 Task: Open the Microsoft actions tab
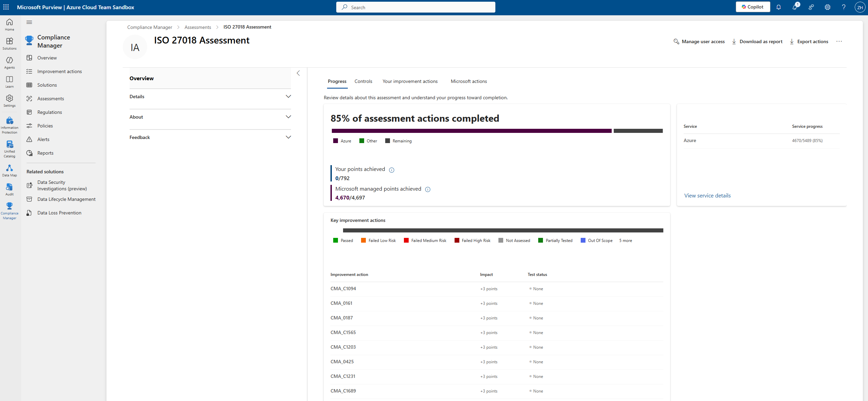click(469, 81)
